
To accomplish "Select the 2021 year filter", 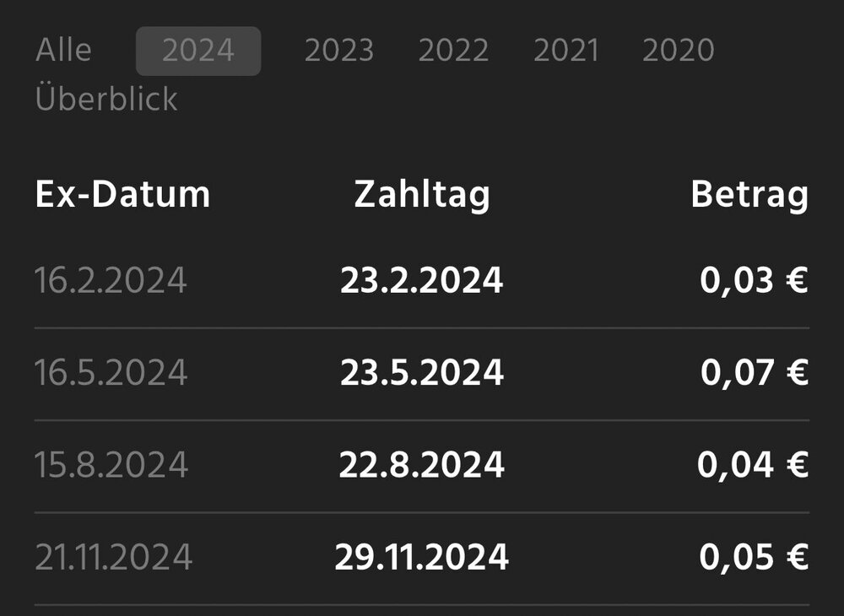I will coord(565,51).
